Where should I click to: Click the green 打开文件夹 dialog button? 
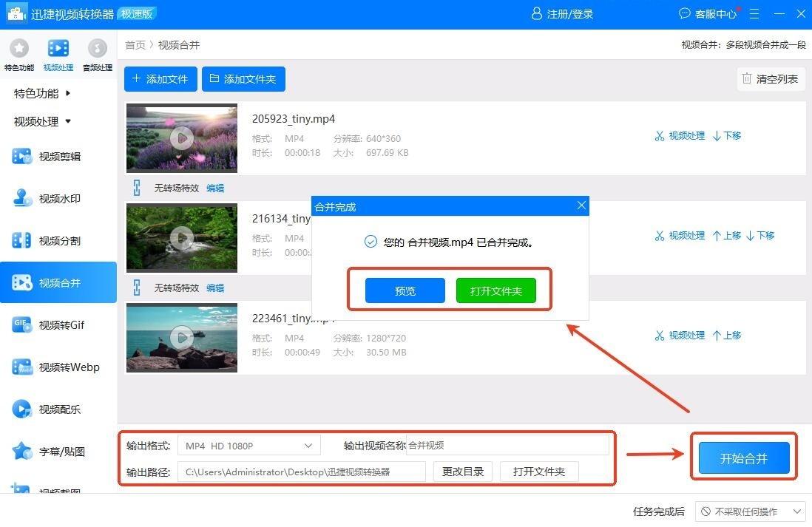point(495,291)
